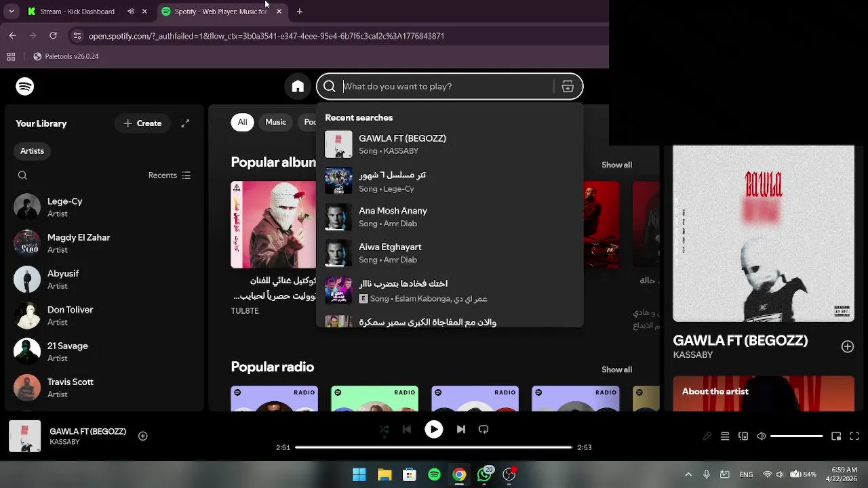Show all Popular albums
The width and height of the screenshot is (868, 488).
(616, 165)
